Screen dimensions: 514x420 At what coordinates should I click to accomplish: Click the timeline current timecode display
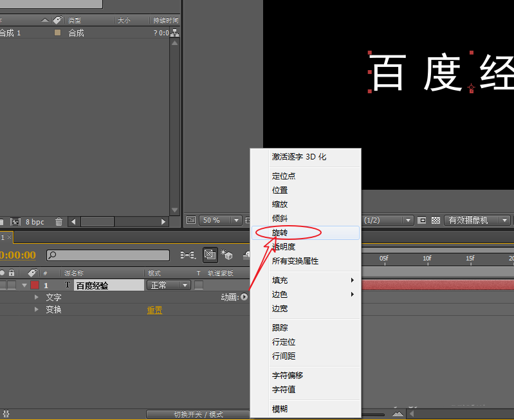click(18, 255)
